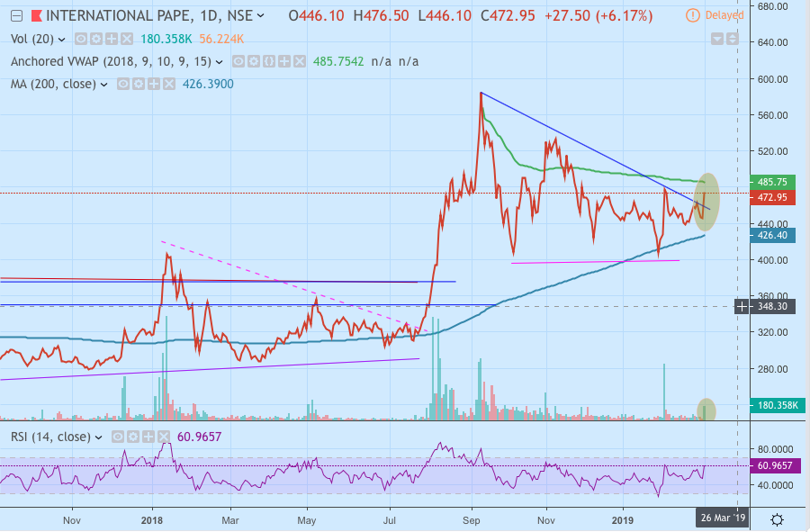810x532 pixels.
Task: Click the 80.0000 RSI scale label
Action: coord(774,450)
